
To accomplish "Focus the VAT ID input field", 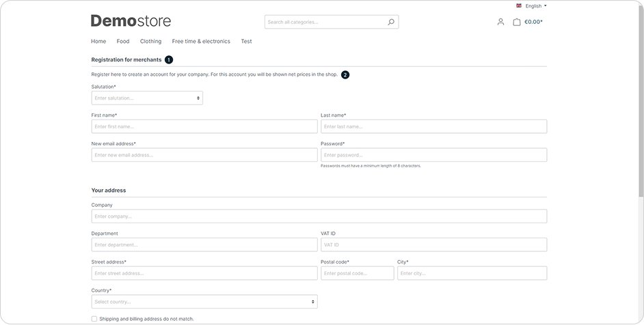I will click(433, 244).
